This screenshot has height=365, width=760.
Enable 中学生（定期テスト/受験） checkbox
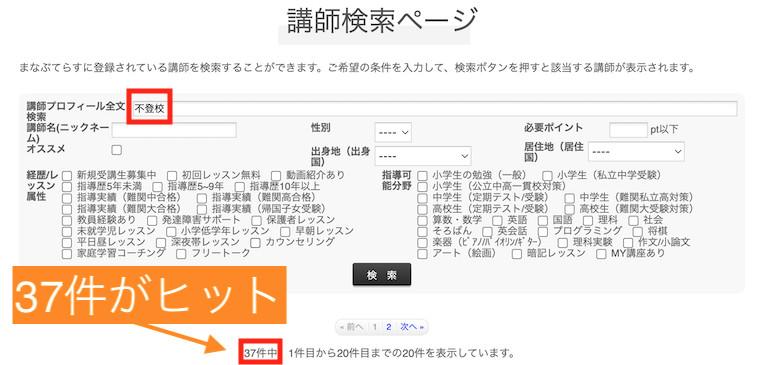tap(423, 197)
